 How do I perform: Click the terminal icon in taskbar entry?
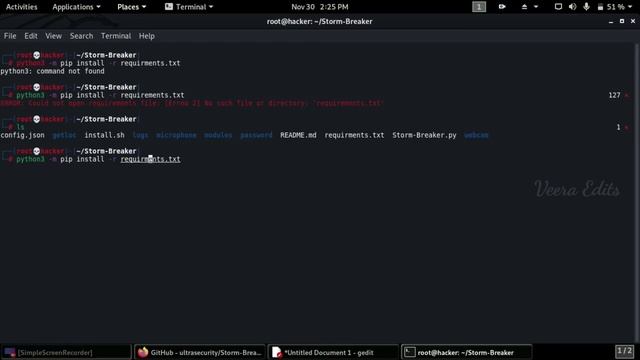click(410, 352)
